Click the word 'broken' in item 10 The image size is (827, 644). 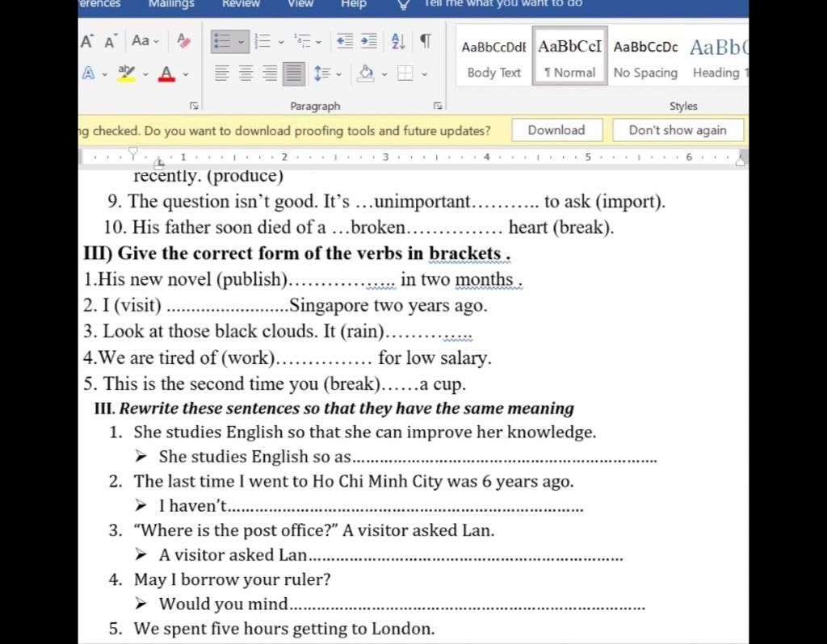378,228
